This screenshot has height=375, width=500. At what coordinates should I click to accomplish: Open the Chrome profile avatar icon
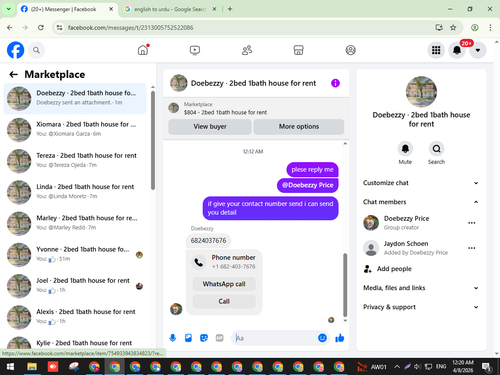coord(475,28)
